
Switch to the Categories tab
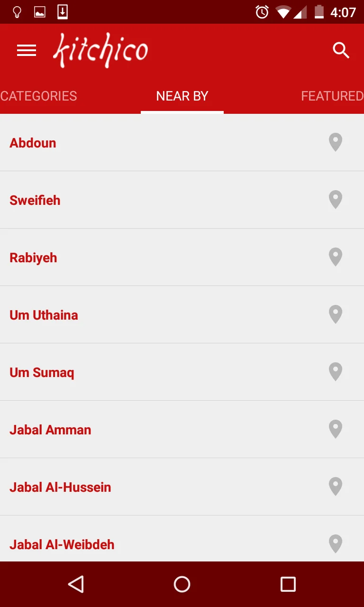(39, 96)
